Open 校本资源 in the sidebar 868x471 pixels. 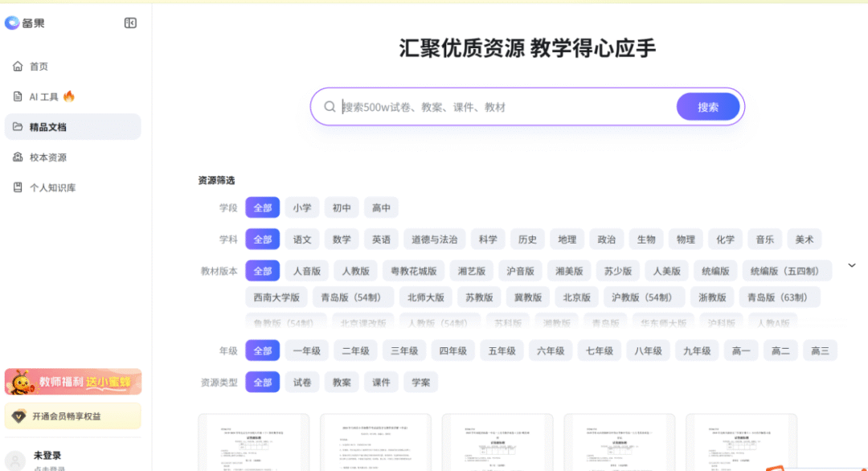coord(72,158)
